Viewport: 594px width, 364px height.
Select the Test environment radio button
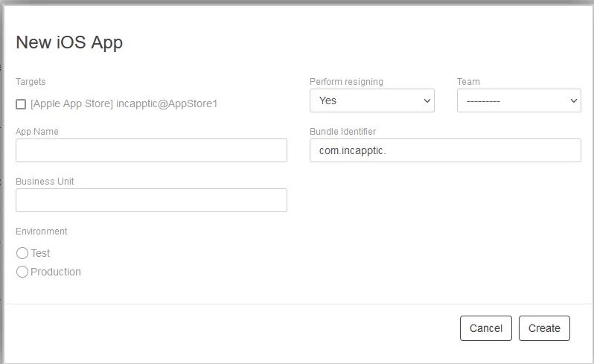[x=22, y=253]
